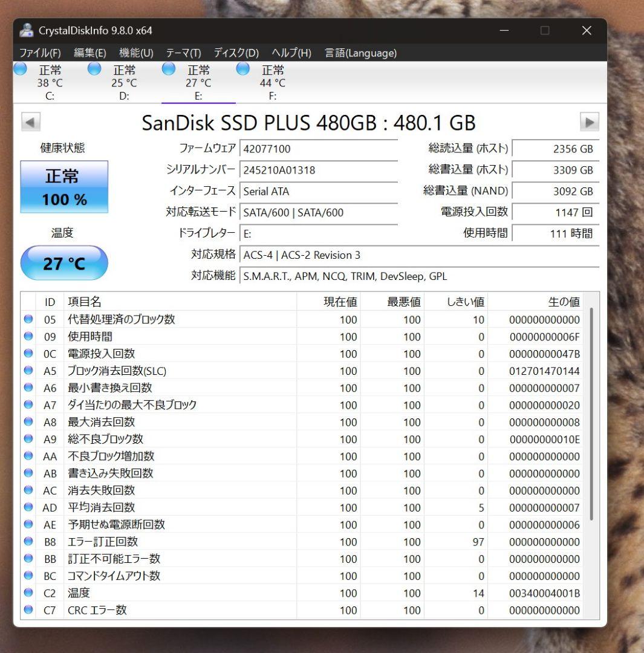Image resolution: width=644 pixels, height=653 pixels.
Task: Click status dot of attribute AD row
Action: 28,507
